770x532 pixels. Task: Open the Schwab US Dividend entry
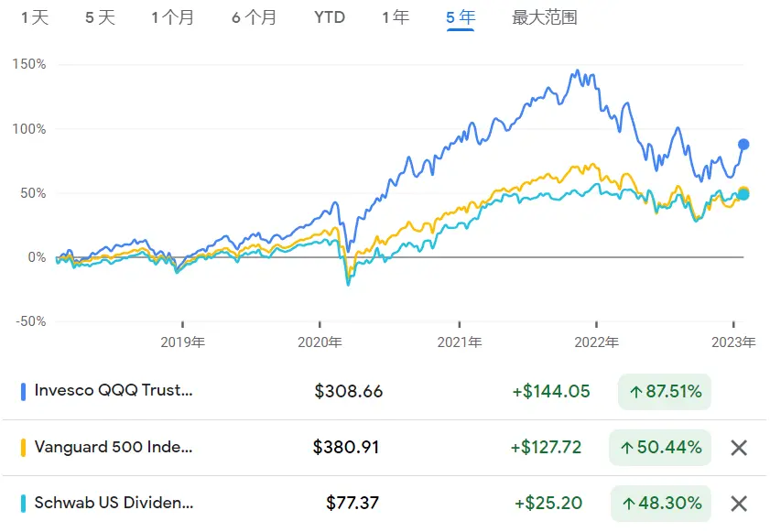coord(114,503)
